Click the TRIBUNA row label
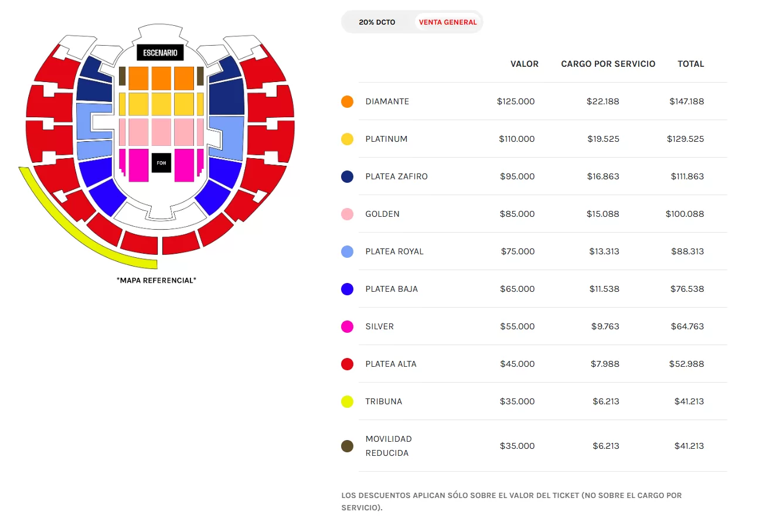Viewport: 766px width, 532px height. pos(384,401)
